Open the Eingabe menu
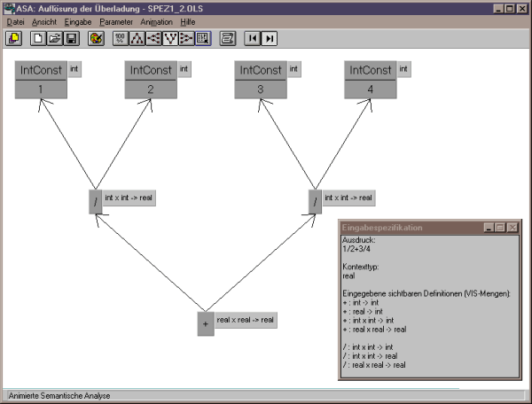The height and width of the screenshot is (404, 532). coord(78,22)
